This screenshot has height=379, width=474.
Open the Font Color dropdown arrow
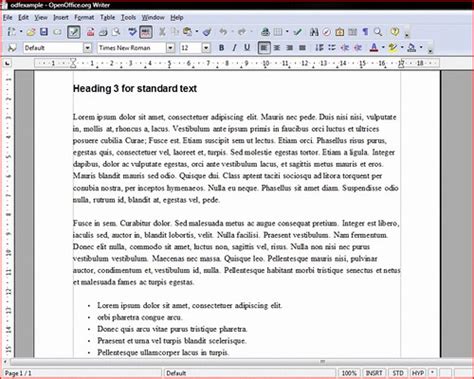coord(383,48)
